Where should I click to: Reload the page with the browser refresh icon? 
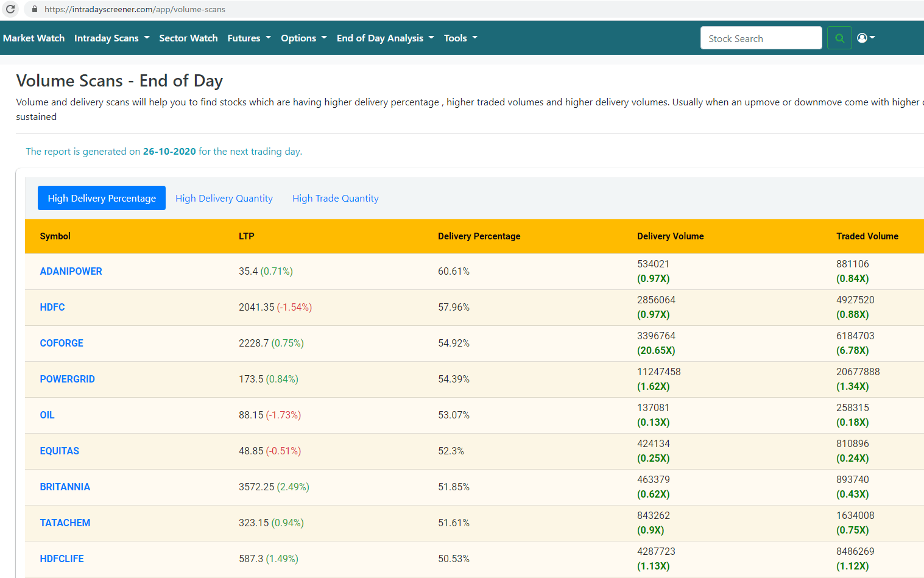(x=10, y=9)
